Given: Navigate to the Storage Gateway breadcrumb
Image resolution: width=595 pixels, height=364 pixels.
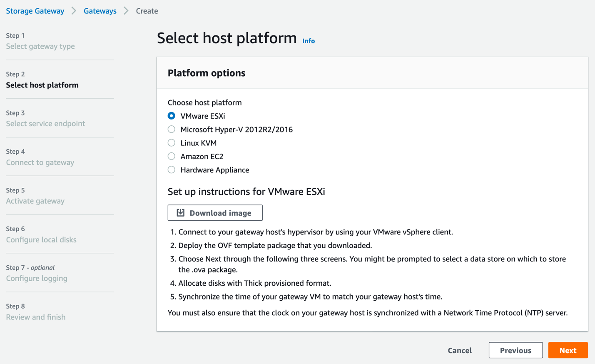Looking at the screenshot, I should pos(35,11).
